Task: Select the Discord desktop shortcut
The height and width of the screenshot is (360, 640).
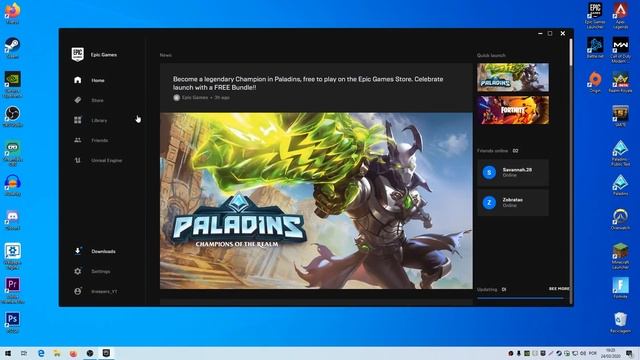Action: pyautogui.click(x=13, y=220)
